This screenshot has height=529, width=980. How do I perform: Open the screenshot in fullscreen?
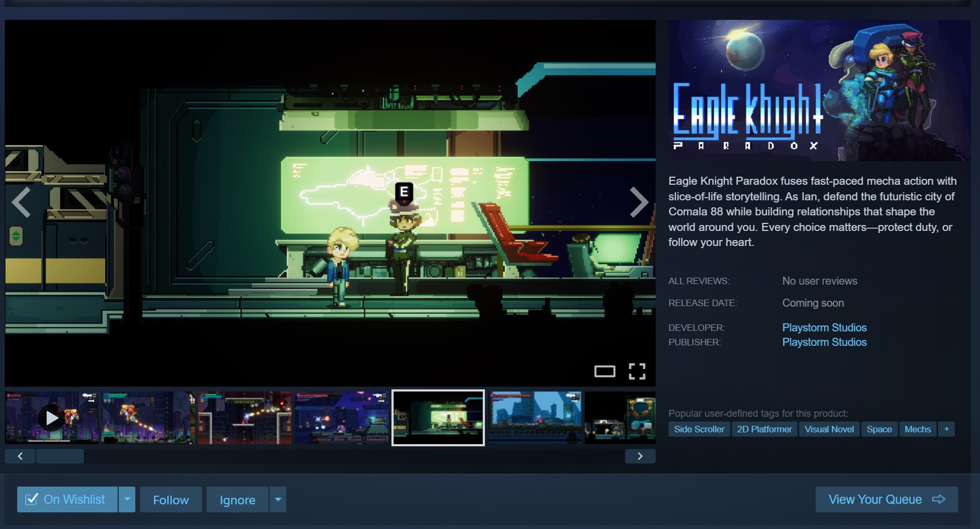(637, 371)
